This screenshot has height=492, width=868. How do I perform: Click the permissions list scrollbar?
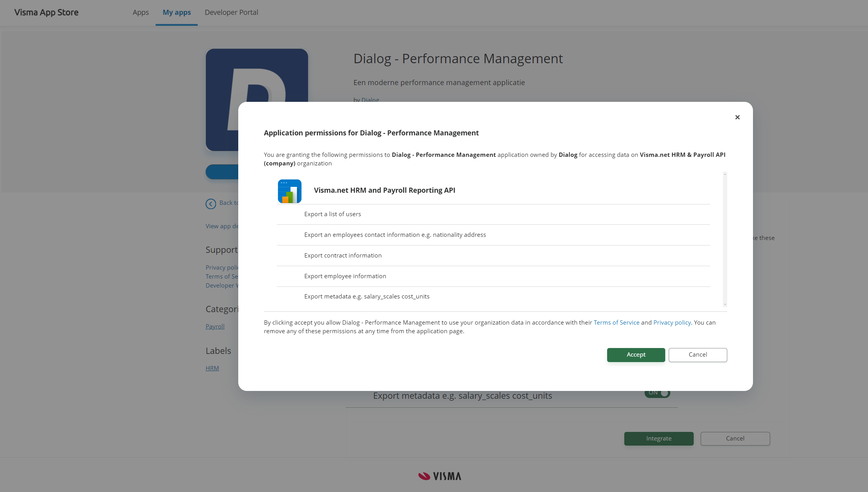725,239
